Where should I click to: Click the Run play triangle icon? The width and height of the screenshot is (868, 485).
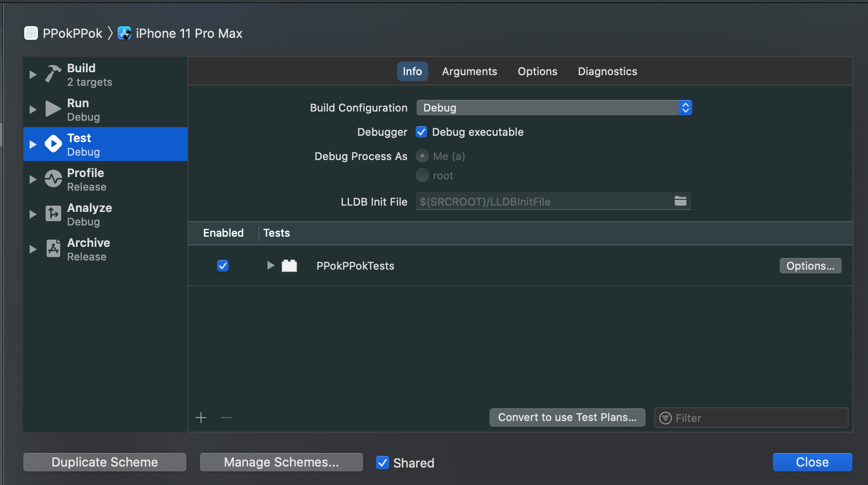point(53,109)
